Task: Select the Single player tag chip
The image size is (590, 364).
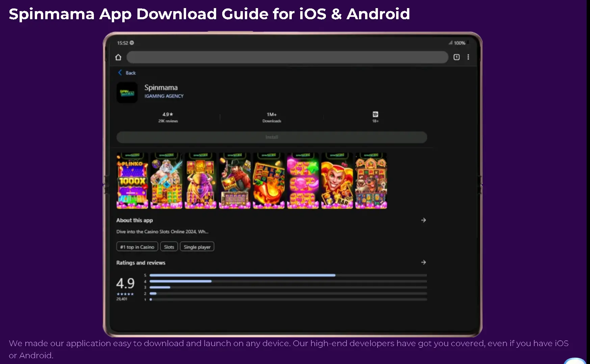Action: click(x=197, y=247)
